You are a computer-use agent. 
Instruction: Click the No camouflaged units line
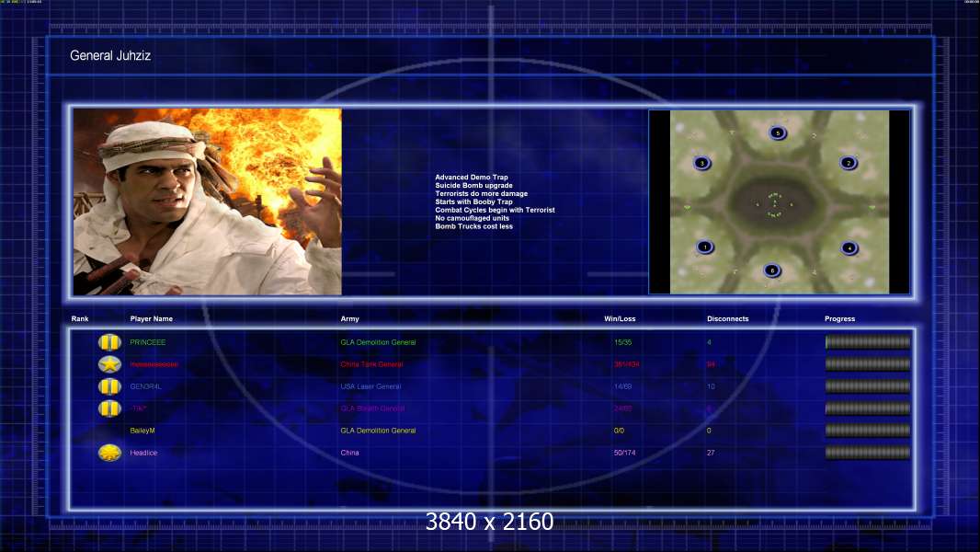point(472,218)
